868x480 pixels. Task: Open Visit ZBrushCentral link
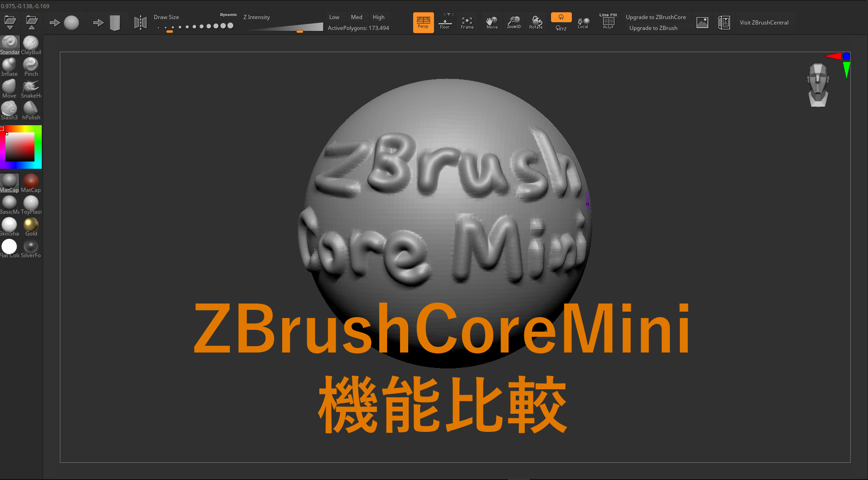(x=764, y=23)
